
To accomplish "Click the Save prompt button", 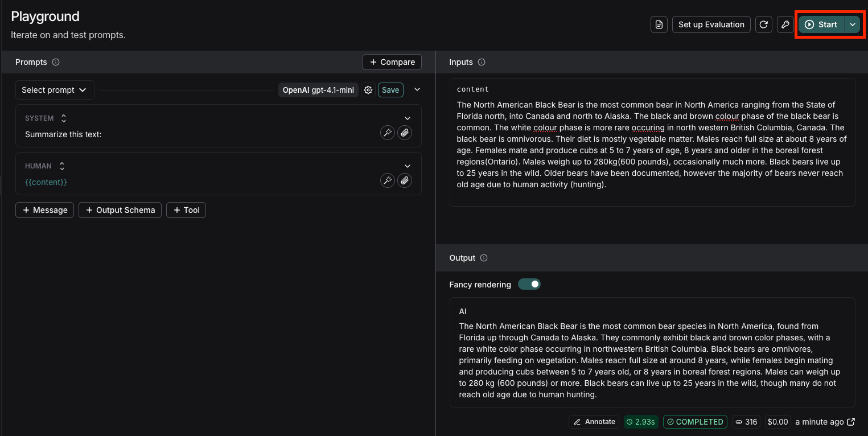I will (390, 90).
